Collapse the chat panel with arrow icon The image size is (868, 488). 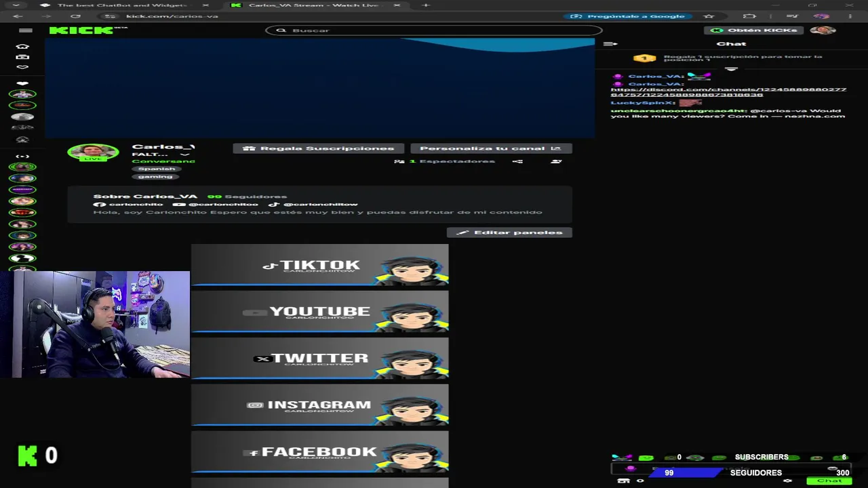click(x=610, y=43)
